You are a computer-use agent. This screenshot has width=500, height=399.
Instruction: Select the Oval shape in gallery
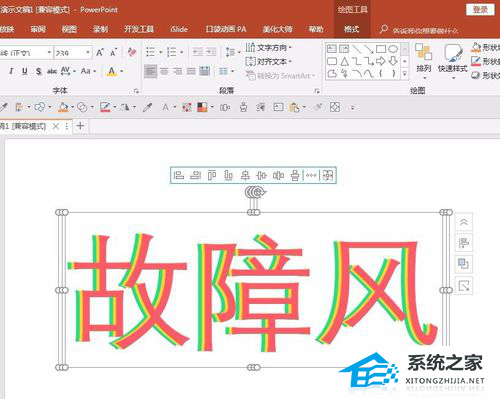[x=393, y=49]
